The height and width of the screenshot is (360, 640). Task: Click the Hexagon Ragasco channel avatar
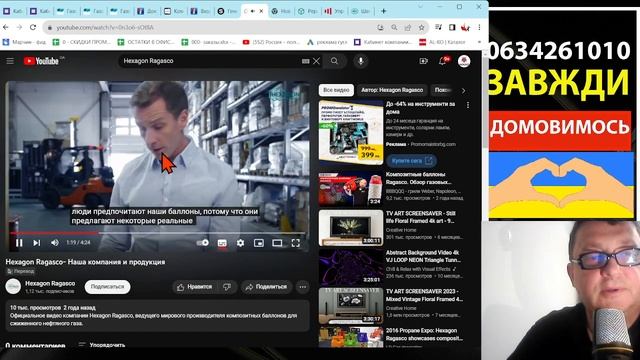pyautogui.click(x=13, y=287)
